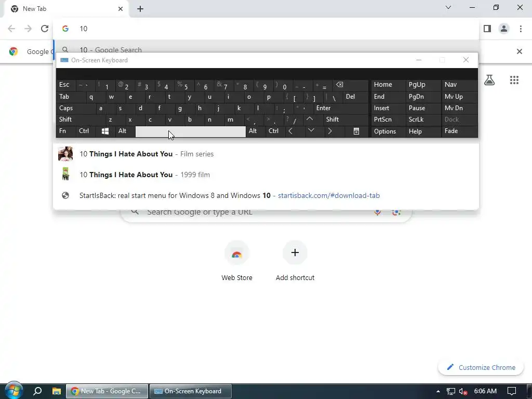Open the Windows Start orb
Screen dimensions: 532x399
point(14,390)
